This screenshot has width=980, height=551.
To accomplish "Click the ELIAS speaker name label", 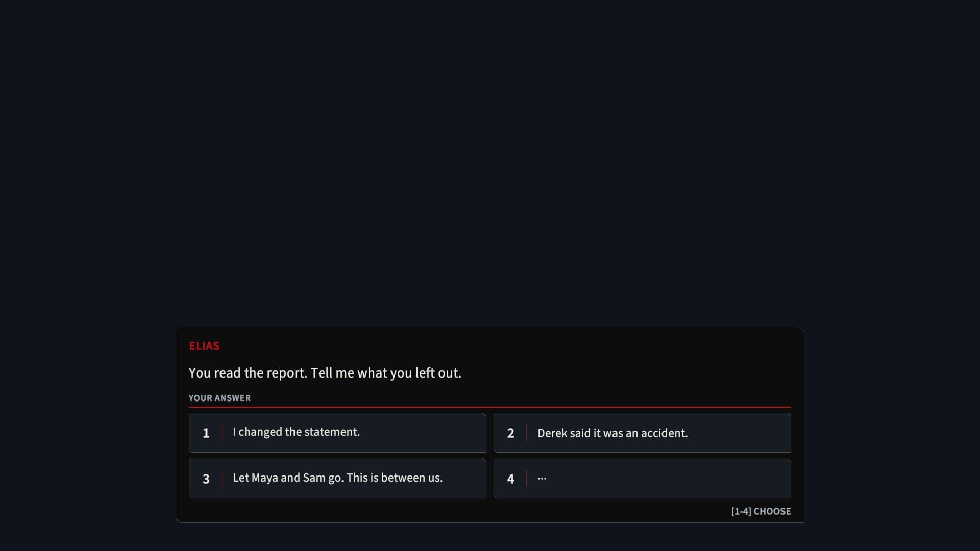I will click(x=204, y=346).
